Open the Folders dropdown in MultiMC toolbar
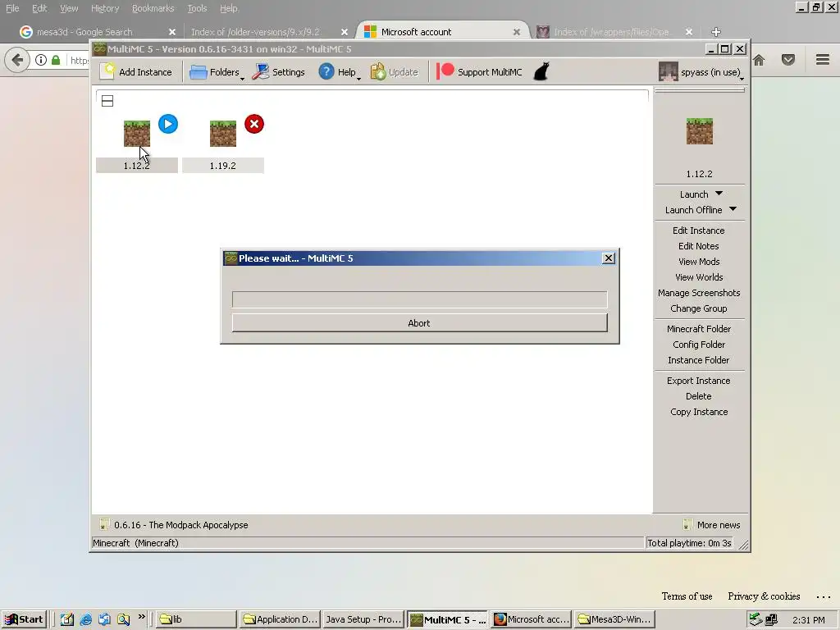 click(x=217, y=72)
